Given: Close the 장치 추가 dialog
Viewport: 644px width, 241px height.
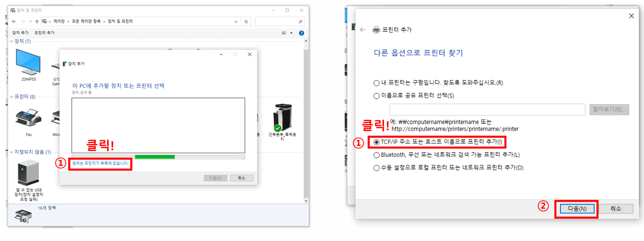Looking at the screenshot, I should [x=249, y=54].
